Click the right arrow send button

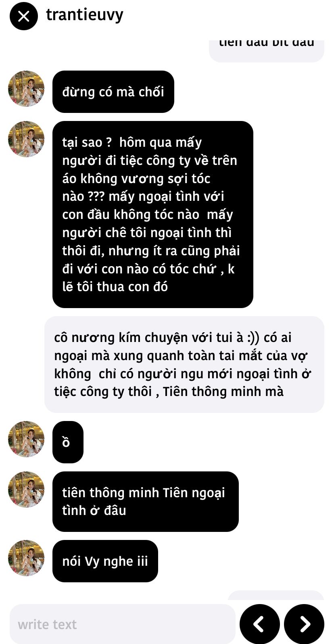(304, 624)
